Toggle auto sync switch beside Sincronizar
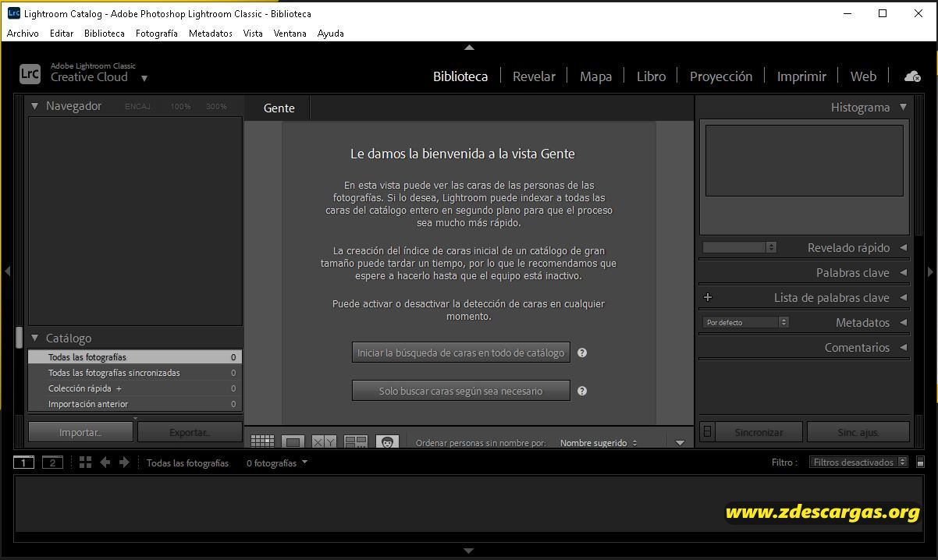938x560 pixels. pos(707,431)
